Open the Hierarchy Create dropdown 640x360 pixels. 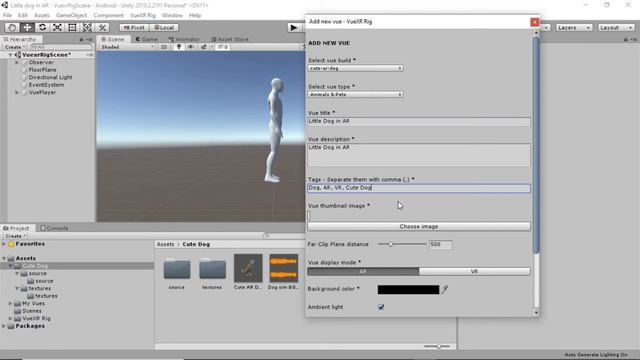[x=15, y=47]
